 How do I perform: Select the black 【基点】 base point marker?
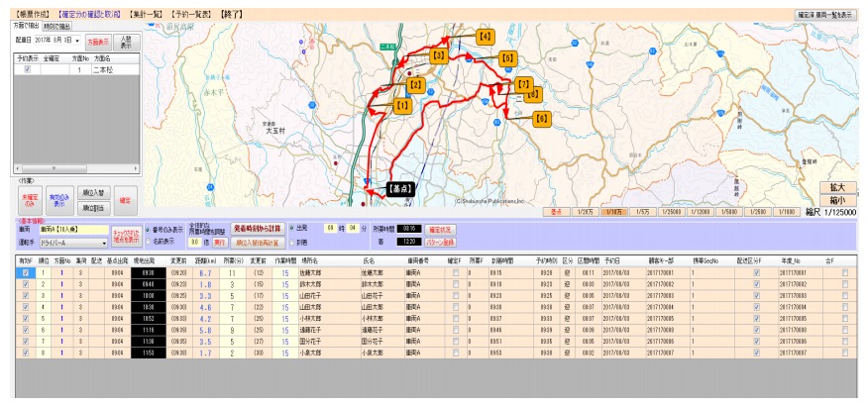coord(400,190)
